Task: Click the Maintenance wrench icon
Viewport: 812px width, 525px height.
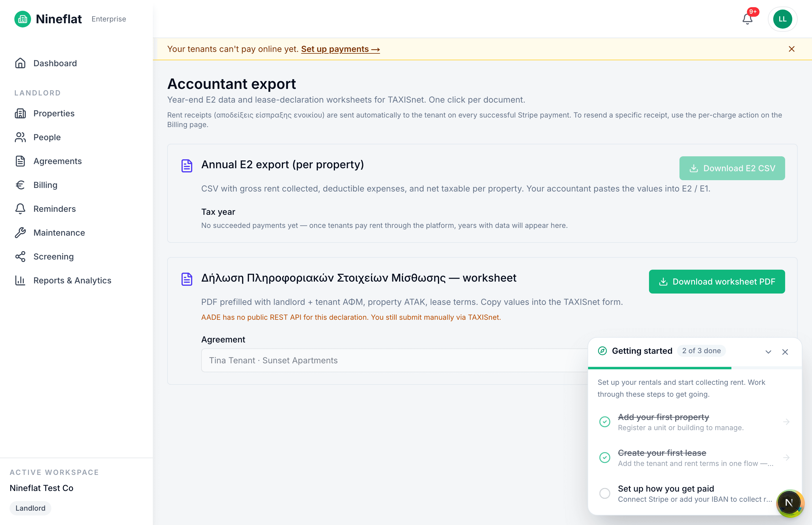Action: click(21, 233)
